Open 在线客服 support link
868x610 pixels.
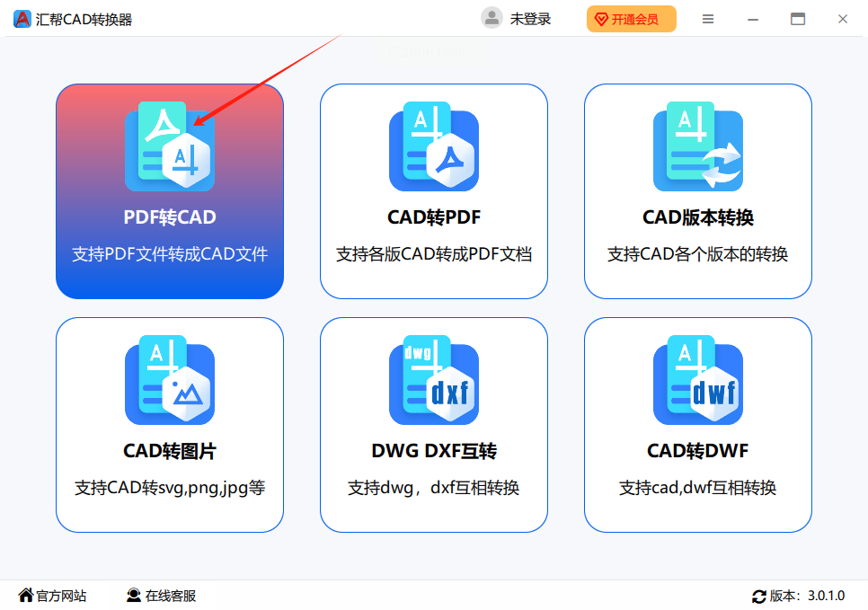click(x=171, y=596)
